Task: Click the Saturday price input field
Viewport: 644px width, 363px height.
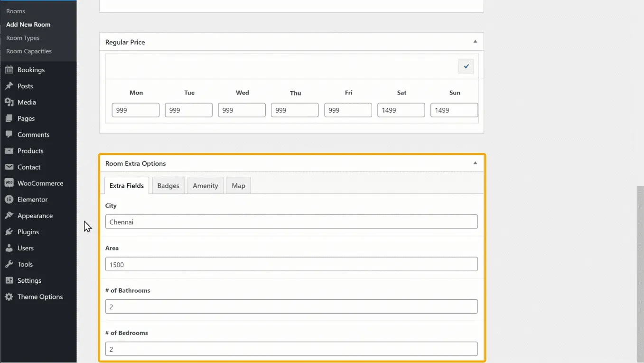Action: click(401, 110)
